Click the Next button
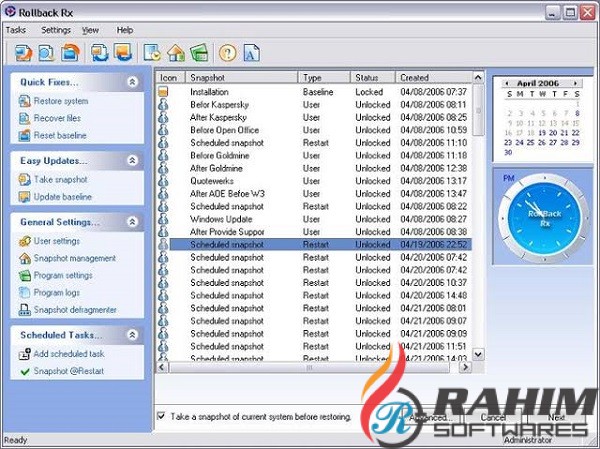Screen dimensions: 600x449 pos(556,417)
